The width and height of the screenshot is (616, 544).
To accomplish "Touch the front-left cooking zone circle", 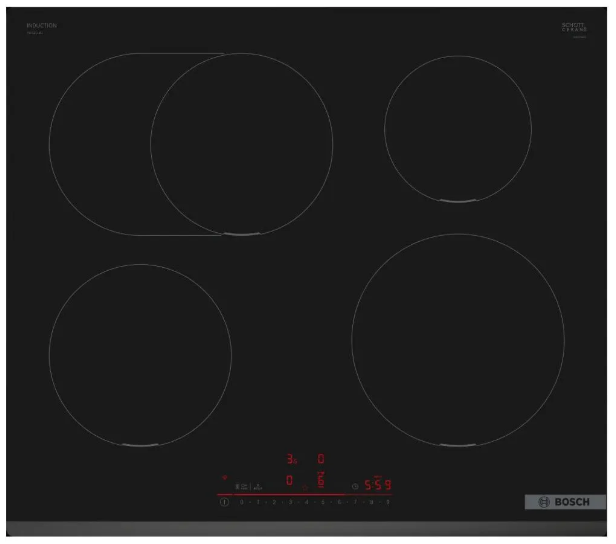I will click(x=140, y=354).
